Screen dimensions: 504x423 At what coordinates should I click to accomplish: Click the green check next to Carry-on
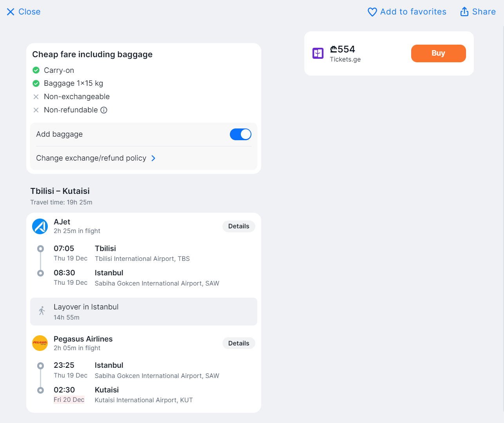coord(36,70)
